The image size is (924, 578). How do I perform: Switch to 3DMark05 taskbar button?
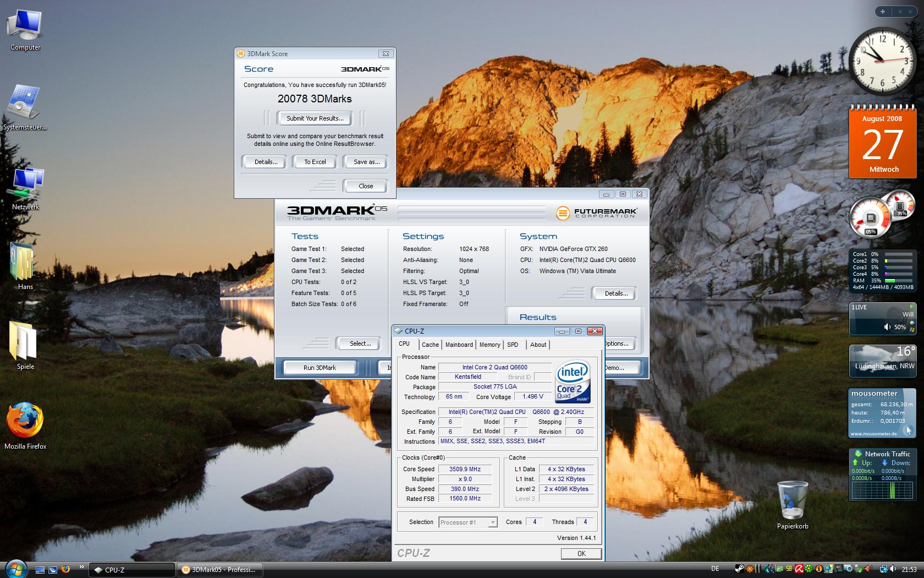tap(219, 570)
